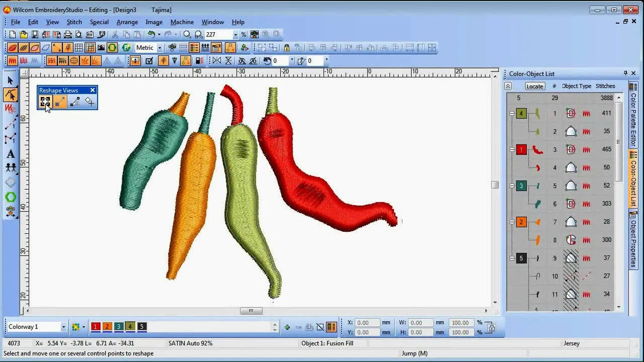Click the Zoom magnifier tool
Screen dimensions: 644x362
click(x=187, y=34)
